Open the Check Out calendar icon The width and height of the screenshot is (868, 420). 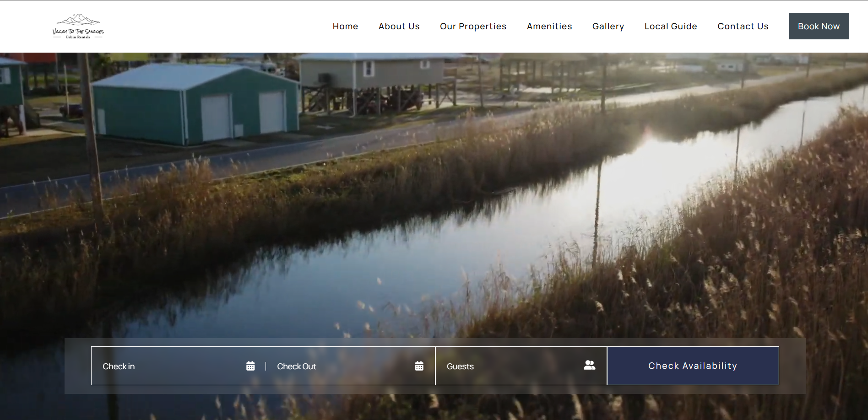(x=419, y=366)
